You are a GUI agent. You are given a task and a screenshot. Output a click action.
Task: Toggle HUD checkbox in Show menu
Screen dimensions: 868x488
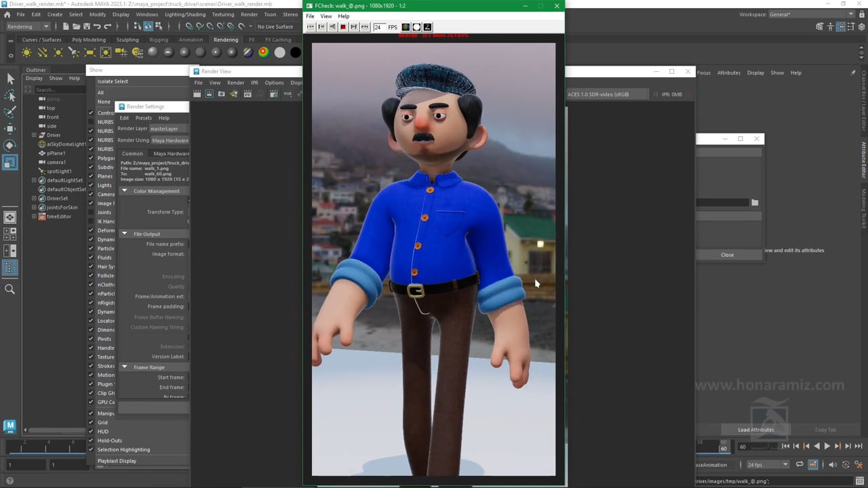(x=91, y=431)
